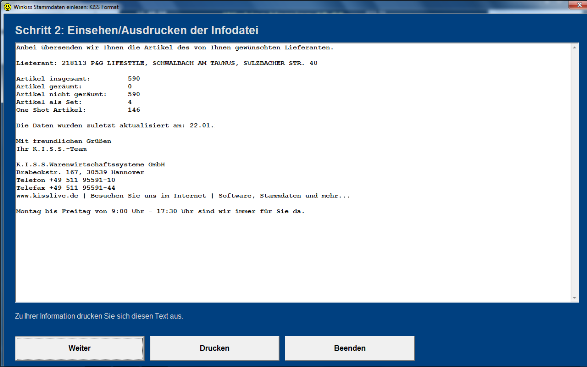The width and height of the screenshot is (587, 367).
Task: Click the 'Ihr K.I.S.S.-Team' line
Action: click(x=51, y=149)
